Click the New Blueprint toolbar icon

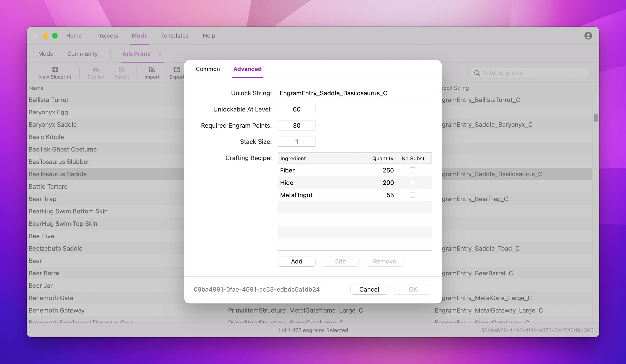pyautogui.click(x=55, y=70)
